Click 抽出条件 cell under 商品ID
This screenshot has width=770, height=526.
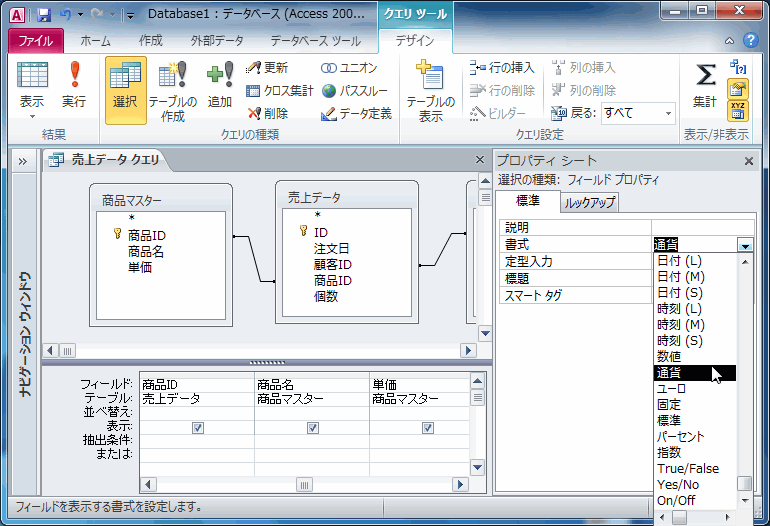click(197, 441)
